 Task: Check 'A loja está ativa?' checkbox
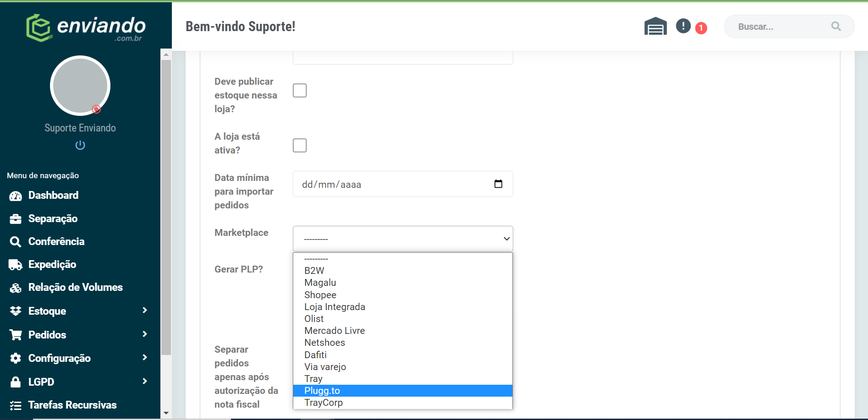[x=300, y=146]
